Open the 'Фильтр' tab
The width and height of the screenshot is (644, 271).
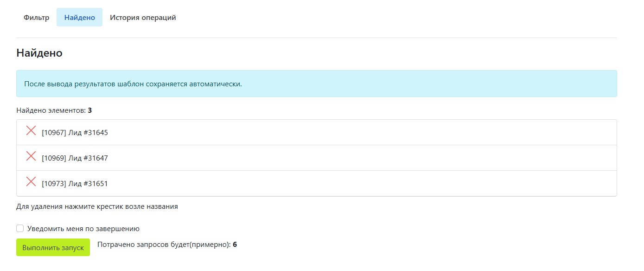[36, 18]
